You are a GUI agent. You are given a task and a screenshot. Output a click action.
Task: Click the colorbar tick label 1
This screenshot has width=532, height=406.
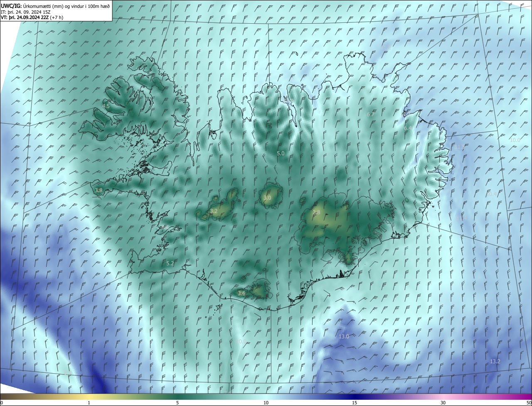89,403
